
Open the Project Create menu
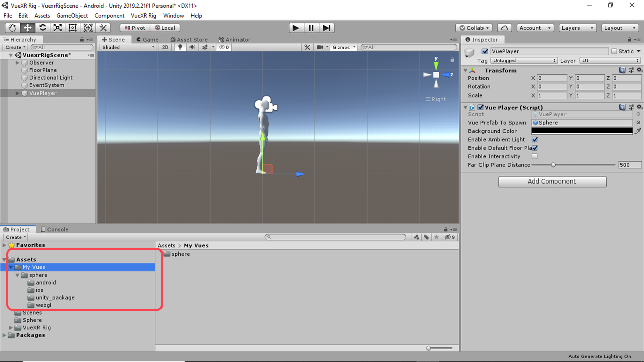tap(15, 237)
